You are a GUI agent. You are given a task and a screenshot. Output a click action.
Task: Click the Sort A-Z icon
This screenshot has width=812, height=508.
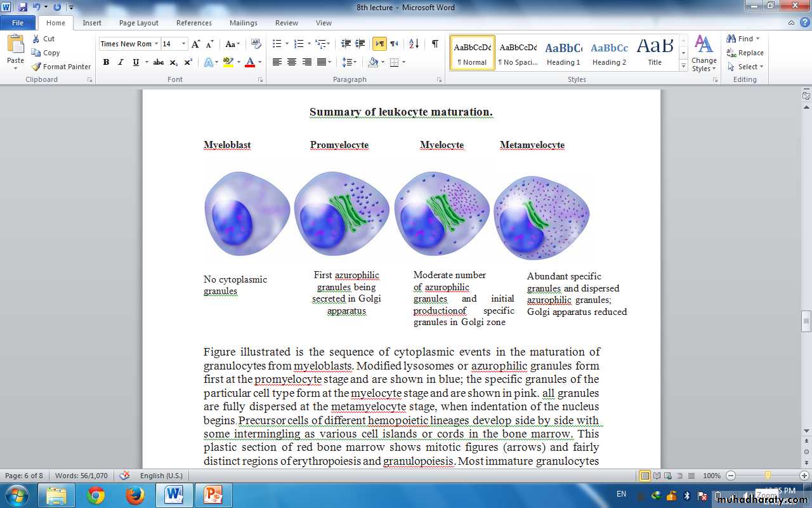click(x=414, y=44)
